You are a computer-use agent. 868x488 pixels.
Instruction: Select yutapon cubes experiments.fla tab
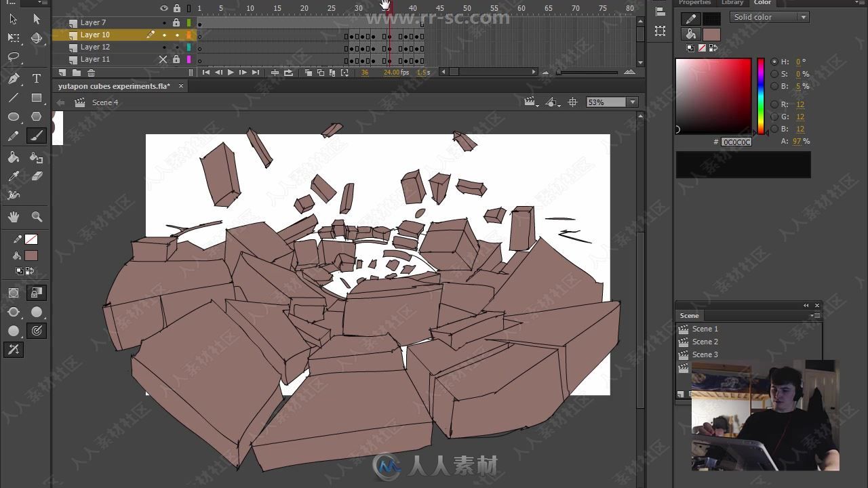(x=114, y=86)
